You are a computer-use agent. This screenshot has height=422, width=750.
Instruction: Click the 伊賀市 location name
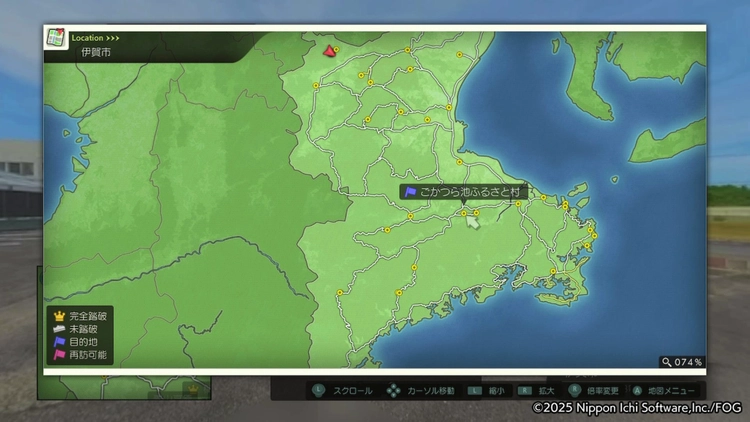pyautogui.click(x=95, y=52)
